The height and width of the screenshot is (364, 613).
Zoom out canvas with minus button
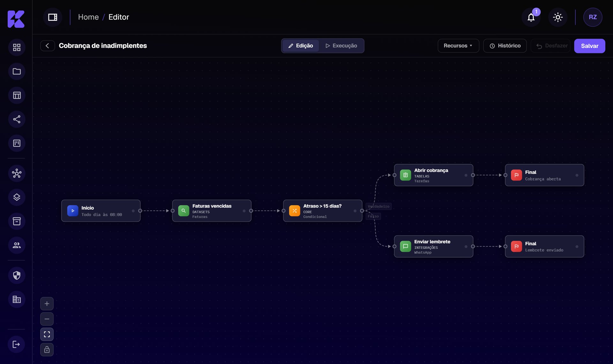[47, 319]
